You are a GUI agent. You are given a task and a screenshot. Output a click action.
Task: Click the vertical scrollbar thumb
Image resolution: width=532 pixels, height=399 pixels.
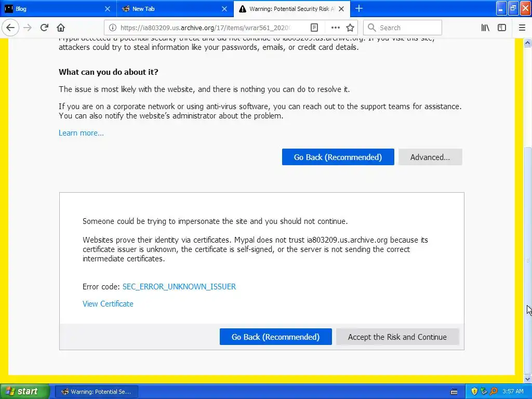[x=528, y=260]
